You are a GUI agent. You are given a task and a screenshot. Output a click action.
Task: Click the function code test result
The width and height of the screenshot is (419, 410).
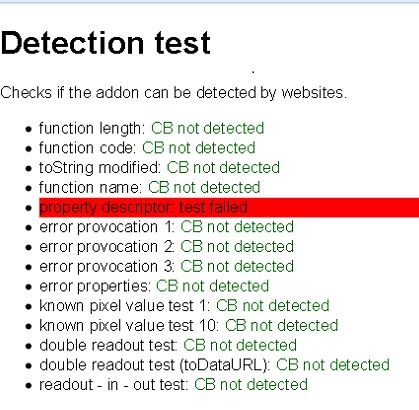click(147, 148)
